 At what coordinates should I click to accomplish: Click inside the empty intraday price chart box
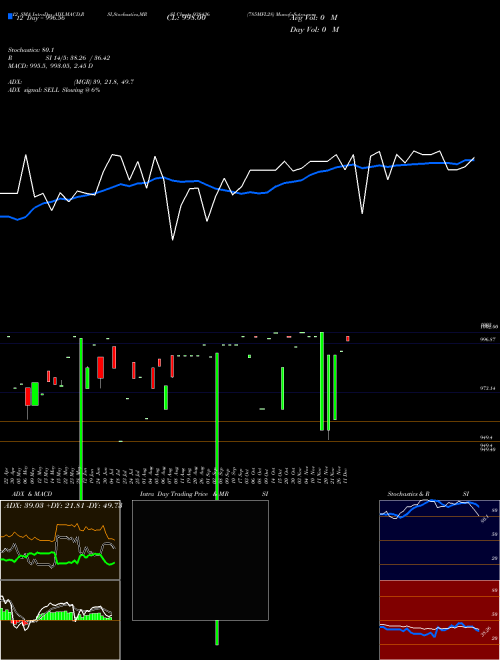click(200, 560)
